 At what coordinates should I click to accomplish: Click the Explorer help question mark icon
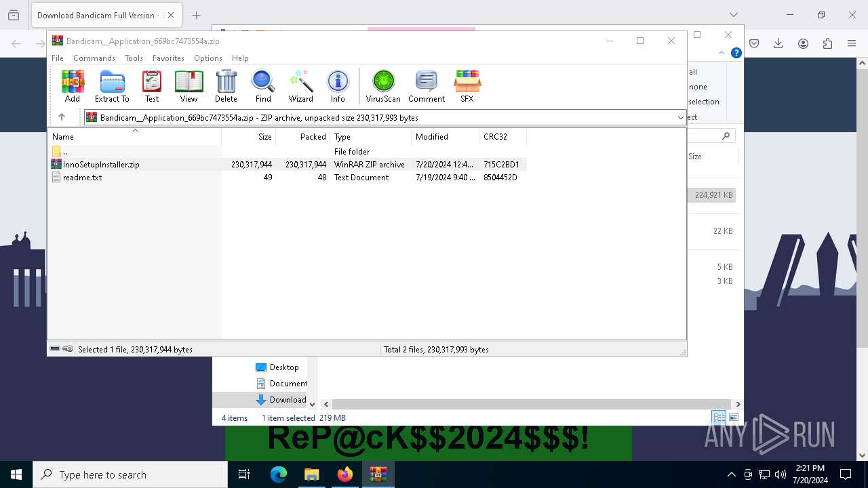[736, 53]
